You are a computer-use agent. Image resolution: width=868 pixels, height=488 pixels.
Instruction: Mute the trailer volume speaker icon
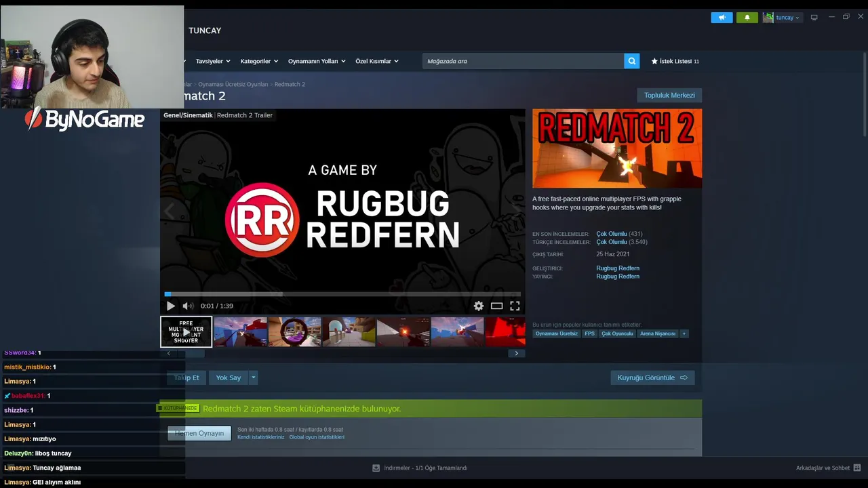pyautogui.click(x=188, y=306)
